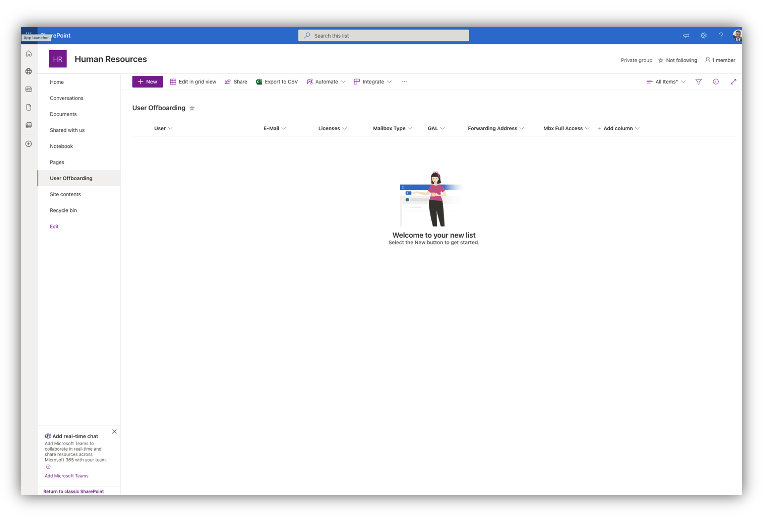Open Notebook in site navigation
Viewport: 772px width, 525px height.
(61, 146)
